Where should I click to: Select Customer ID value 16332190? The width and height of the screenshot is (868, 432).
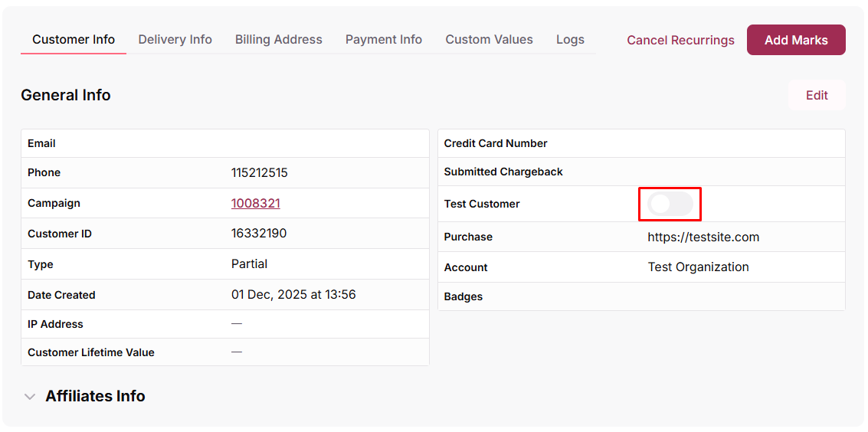point(259,234)
